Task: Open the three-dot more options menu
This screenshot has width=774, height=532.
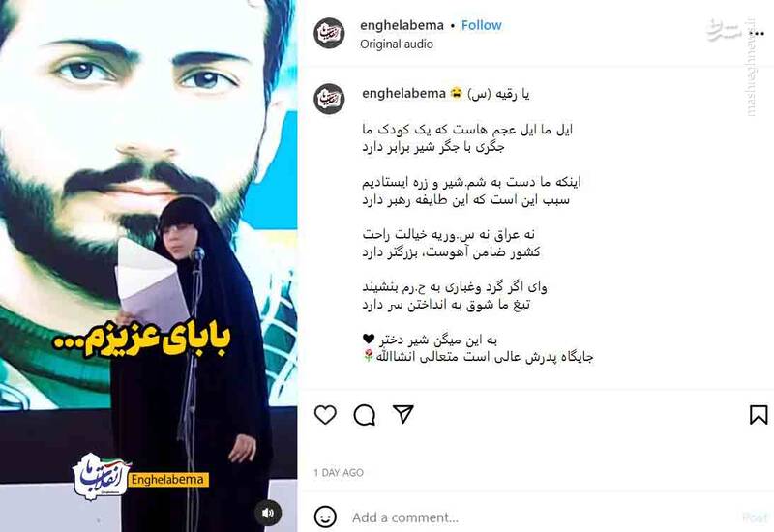Action: pyautogui.click(x=756, y=34)
